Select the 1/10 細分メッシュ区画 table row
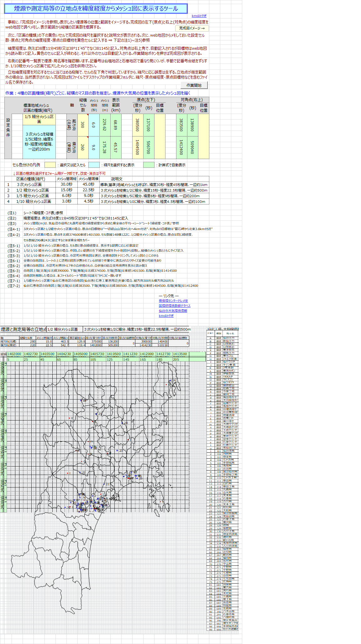 [x=107, y=202]
